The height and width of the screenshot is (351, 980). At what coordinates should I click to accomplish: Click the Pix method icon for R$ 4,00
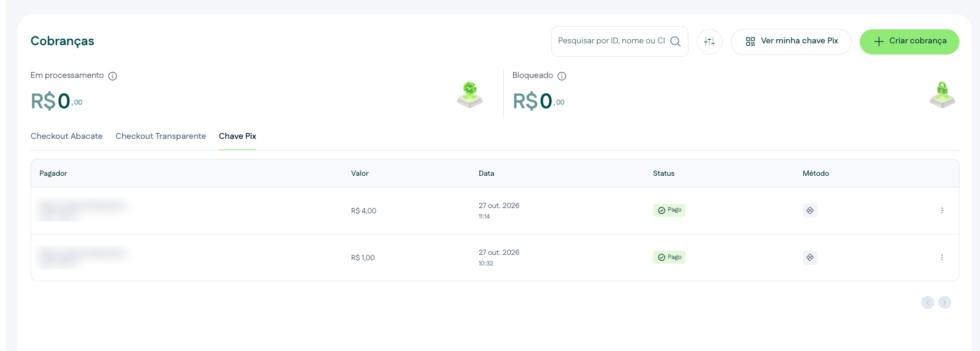[810, 210]
